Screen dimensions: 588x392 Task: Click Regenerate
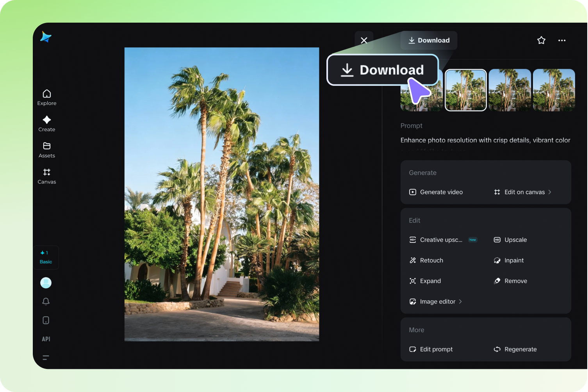tap(515, 349)
